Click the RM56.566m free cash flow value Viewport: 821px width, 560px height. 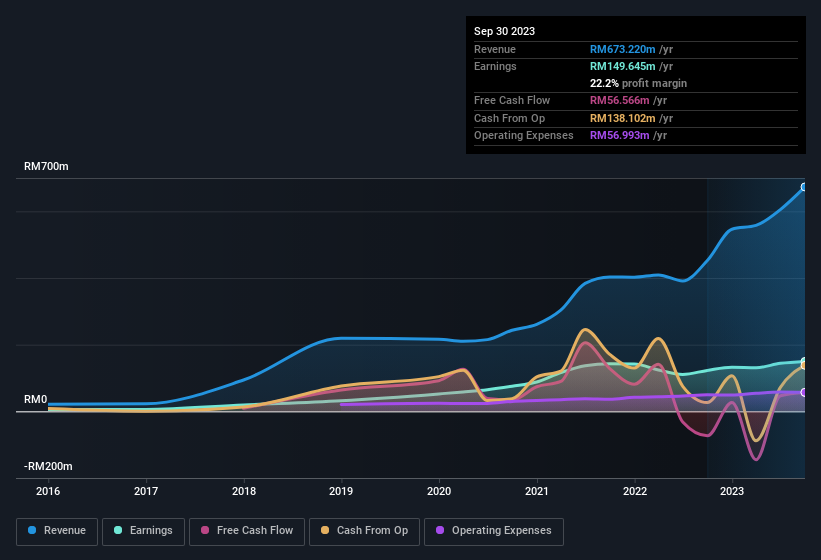click(x=619, y=100)
